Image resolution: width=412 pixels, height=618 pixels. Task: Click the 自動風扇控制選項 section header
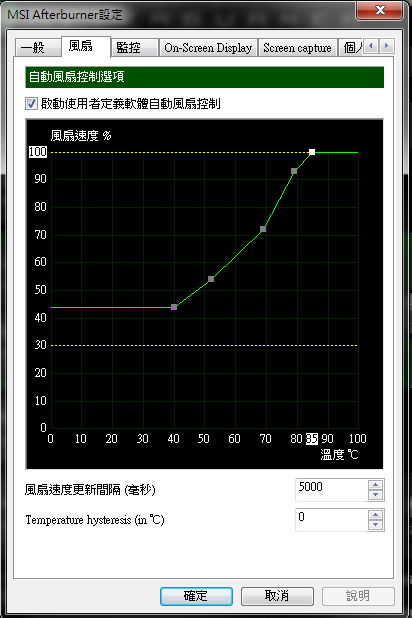click(x=205, y=77)
